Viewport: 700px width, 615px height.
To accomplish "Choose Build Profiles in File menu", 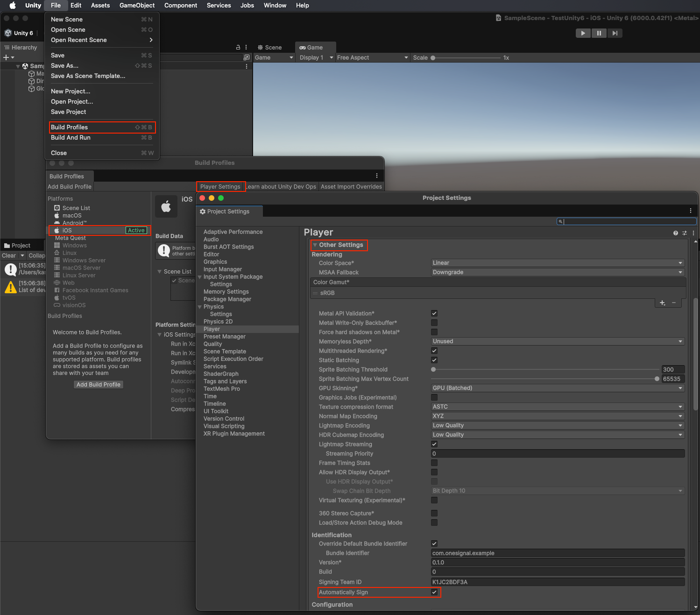I will click(x=102, y=127).
